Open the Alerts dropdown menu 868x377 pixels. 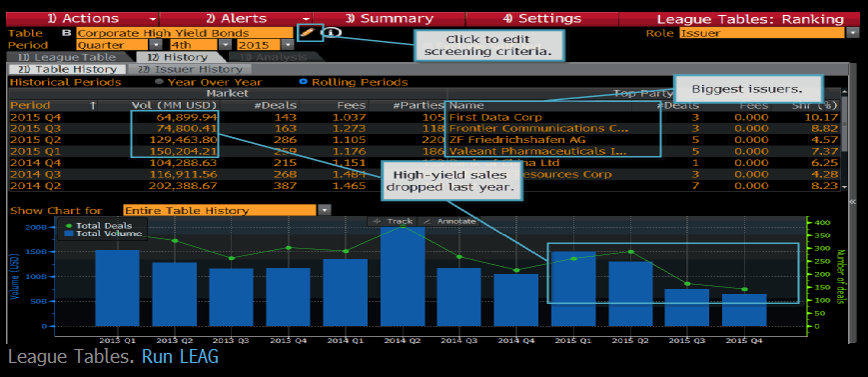pos(236,19)
